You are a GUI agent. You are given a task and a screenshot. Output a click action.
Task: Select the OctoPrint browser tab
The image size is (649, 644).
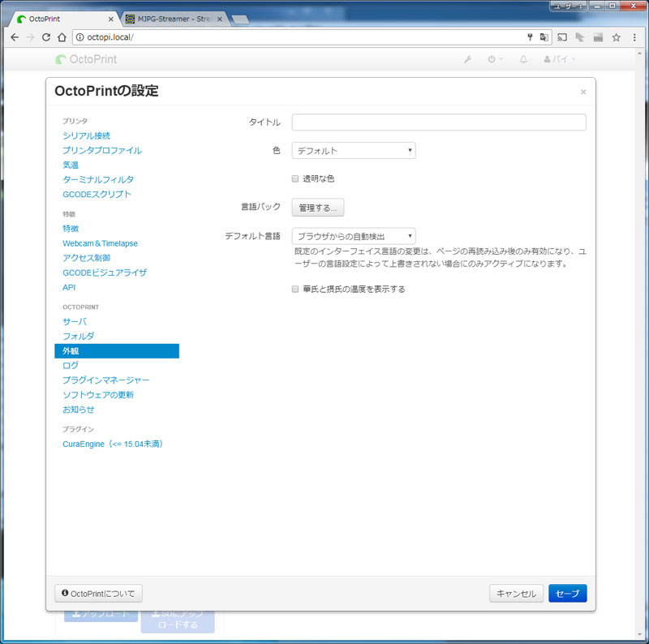click(x=64, y=19)
